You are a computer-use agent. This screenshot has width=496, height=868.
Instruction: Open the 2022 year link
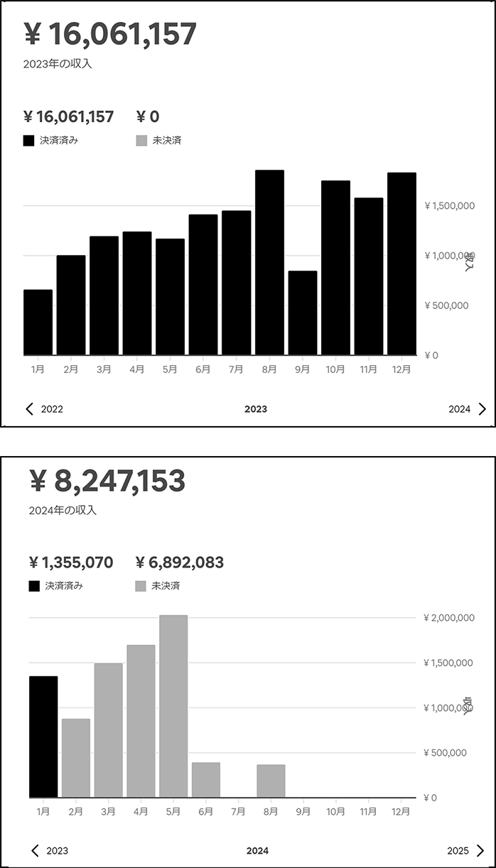pyautogui.click(x=52, y=409)
